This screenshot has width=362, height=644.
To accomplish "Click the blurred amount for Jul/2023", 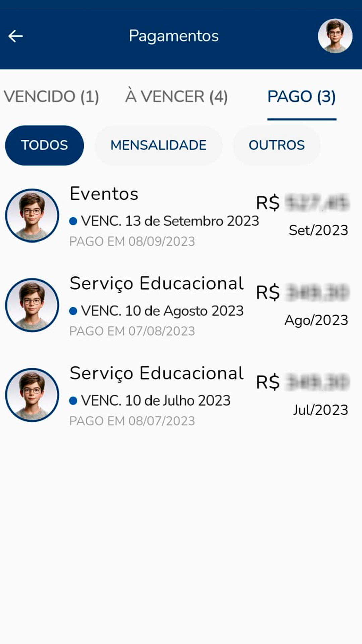I will click(x=317, y=382).
